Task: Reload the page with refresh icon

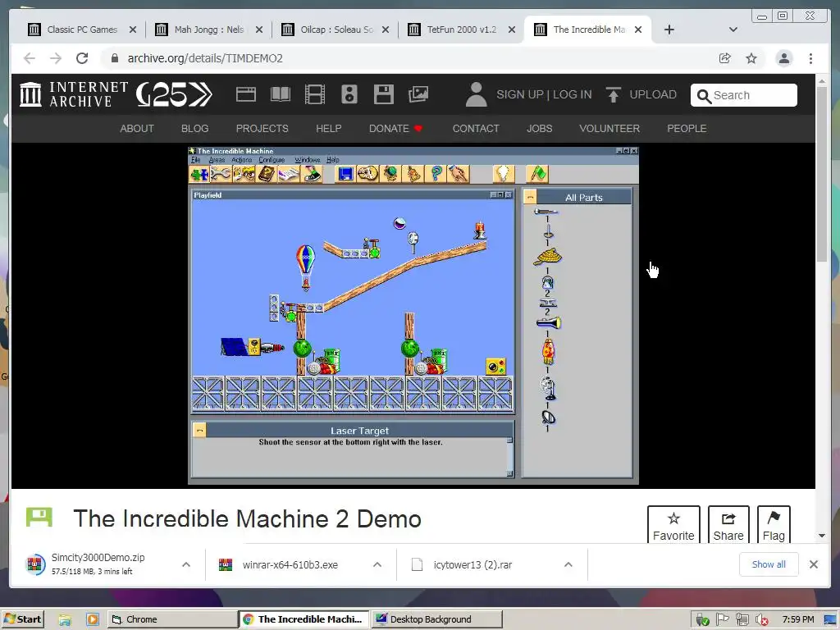Action: click(x=82, y=58)
